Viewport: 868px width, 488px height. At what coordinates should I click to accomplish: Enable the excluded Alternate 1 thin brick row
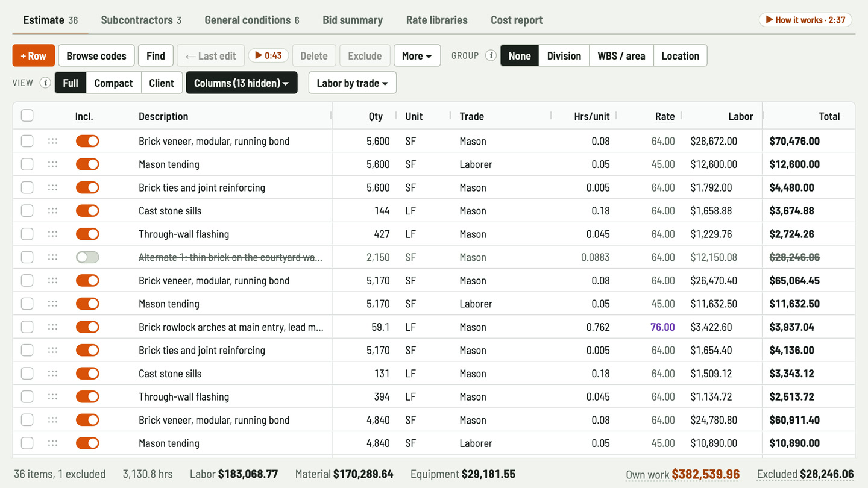pyautogui.click(x=87, y=257)
